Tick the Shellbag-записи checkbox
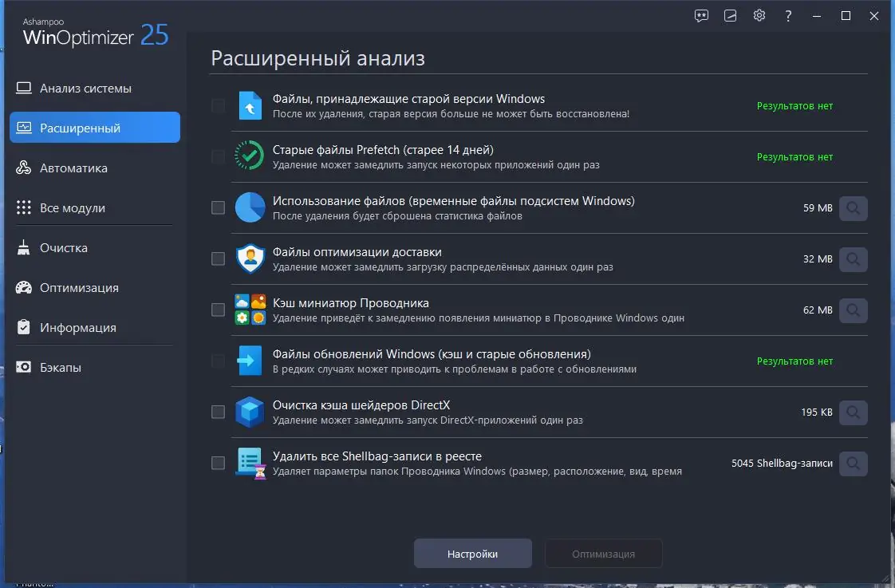This screenshot has width=895, height=588. [217, 464]
